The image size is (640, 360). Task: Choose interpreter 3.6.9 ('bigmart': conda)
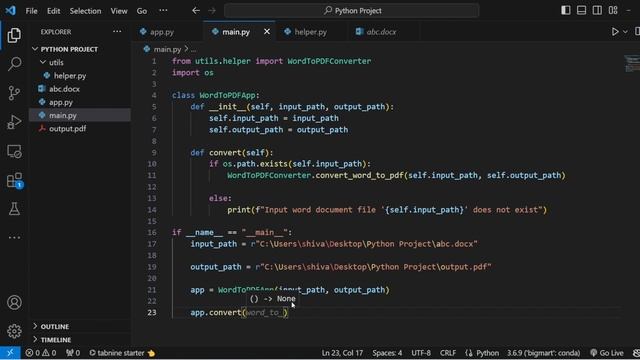pos(543,353)
